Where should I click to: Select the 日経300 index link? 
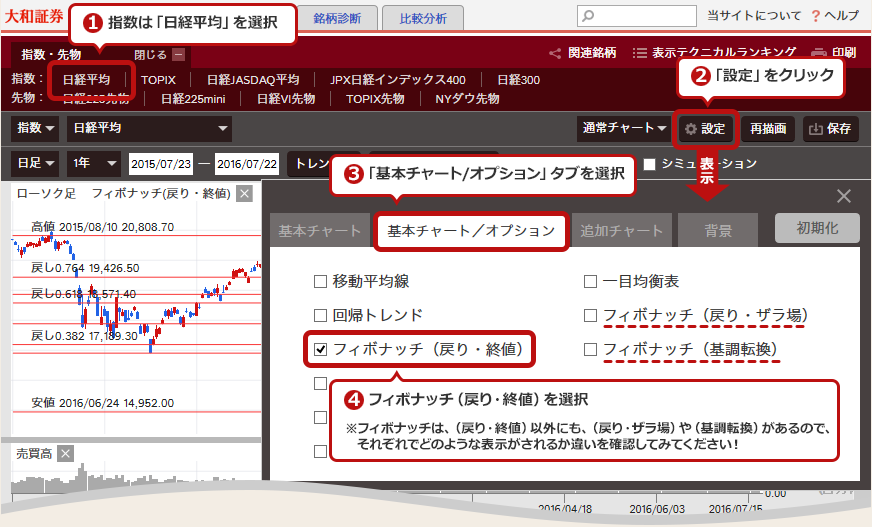(x=518, y=80)
